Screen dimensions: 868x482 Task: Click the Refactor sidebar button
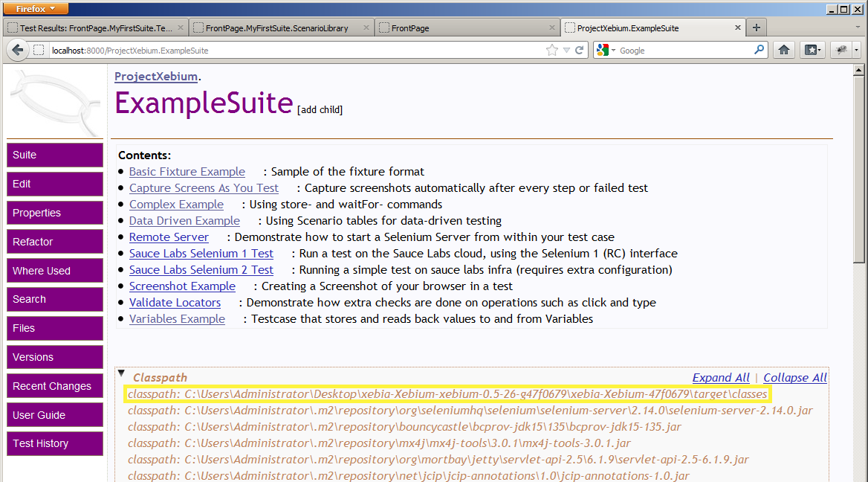tap(55, 242)
